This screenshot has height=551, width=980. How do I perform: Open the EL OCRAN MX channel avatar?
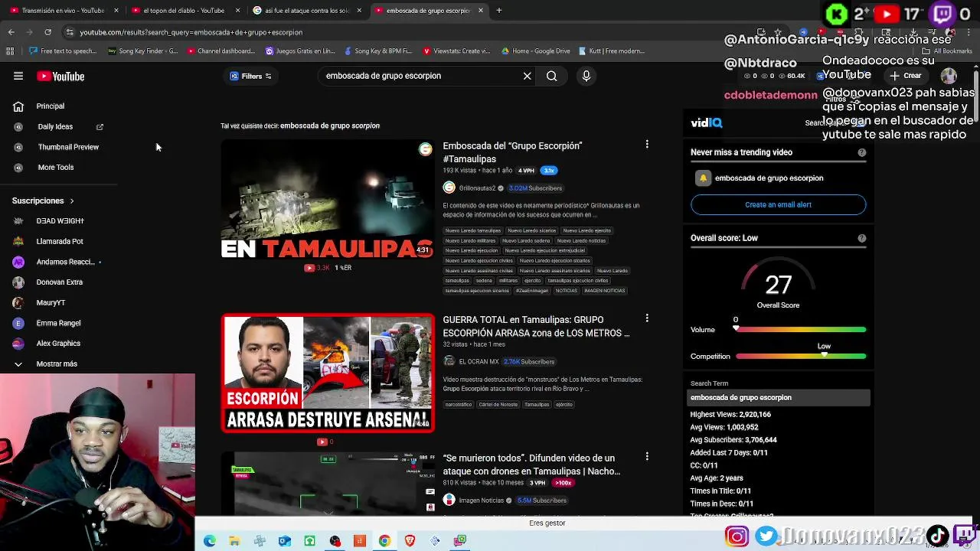449,361
